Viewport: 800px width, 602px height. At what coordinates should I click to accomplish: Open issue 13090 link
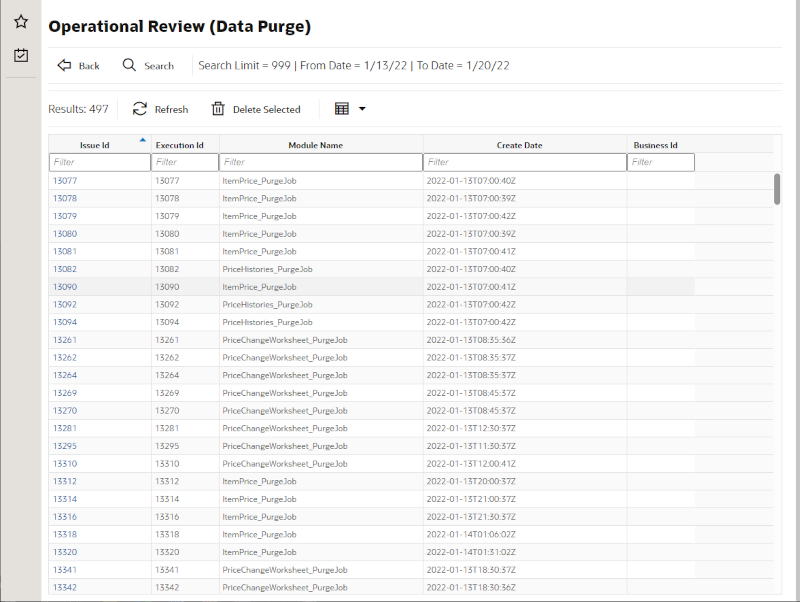coord(65,287)
